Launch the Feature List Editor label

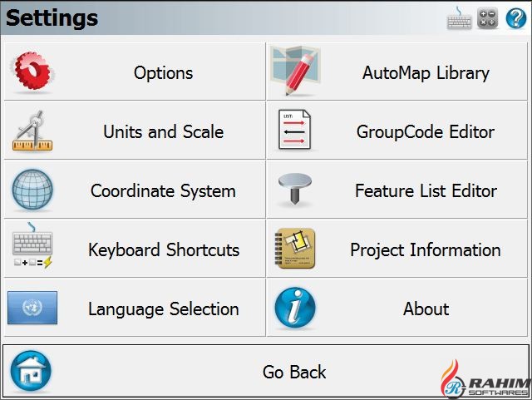426,190
